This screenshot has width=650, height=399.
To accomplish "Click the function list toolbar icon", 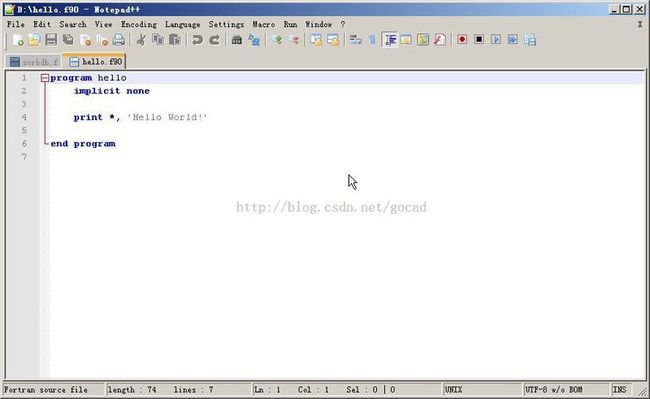I will 440,40.
